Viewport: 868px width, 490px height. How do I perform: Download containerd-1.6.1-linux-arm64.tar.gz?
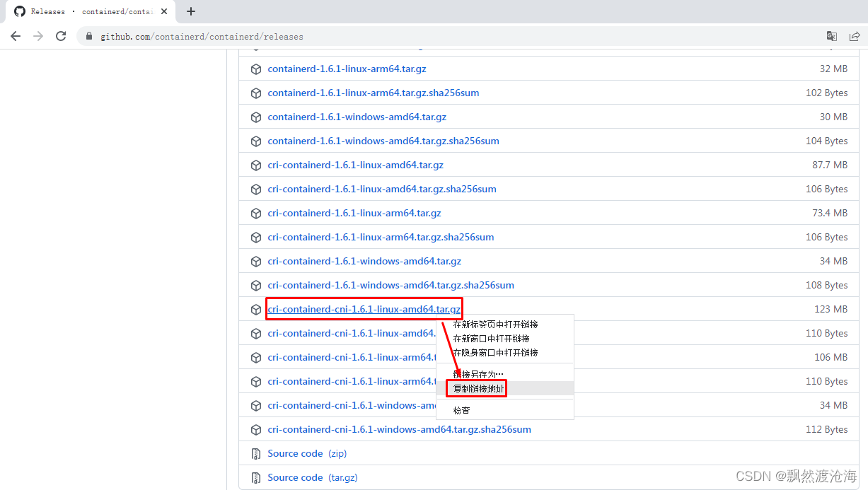347,69
